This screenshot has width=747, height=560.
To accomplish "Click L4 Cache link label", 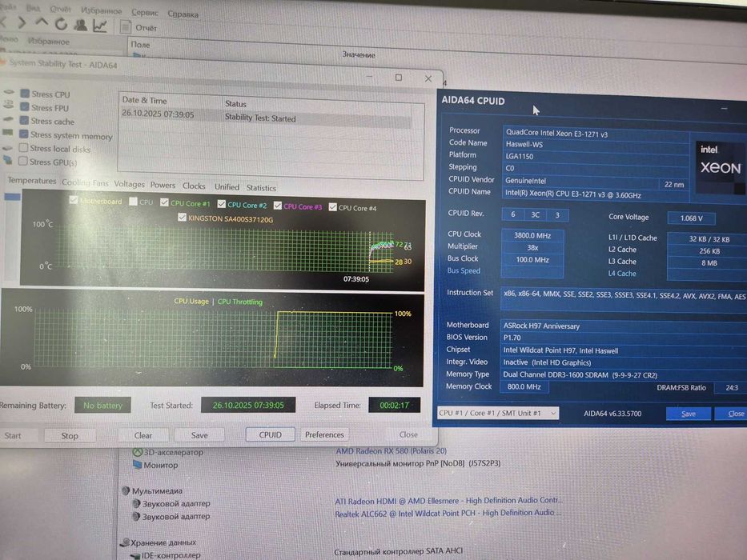I will coord(622,274).
